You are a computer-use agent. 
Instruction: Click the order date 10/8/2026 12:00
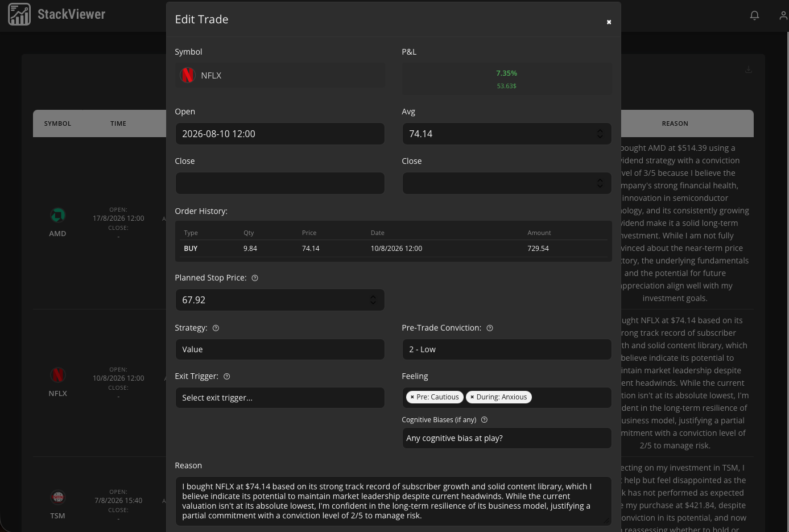pyautogui.click(x=396, y=249)
